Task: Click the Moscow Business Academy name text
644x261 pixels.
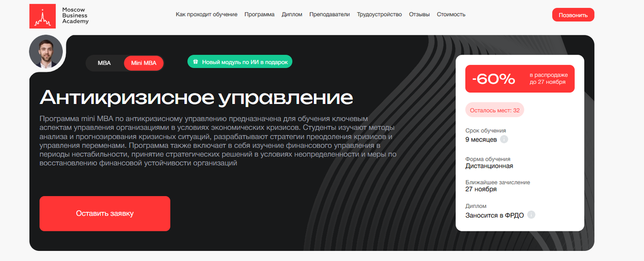Action: pos(75,15)
